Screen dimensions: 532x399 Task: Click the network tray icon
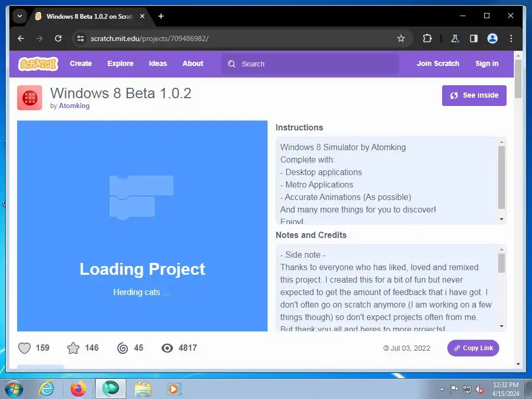(467, 390)
